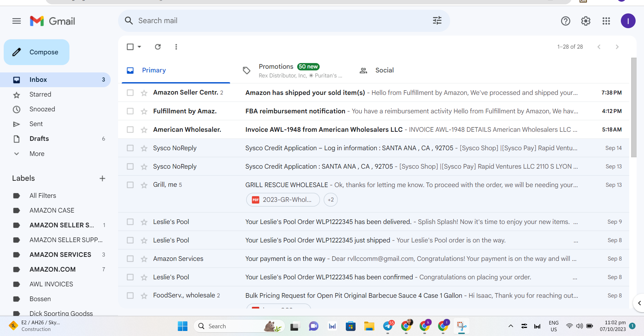Open the Support help icon

point(566,21)
